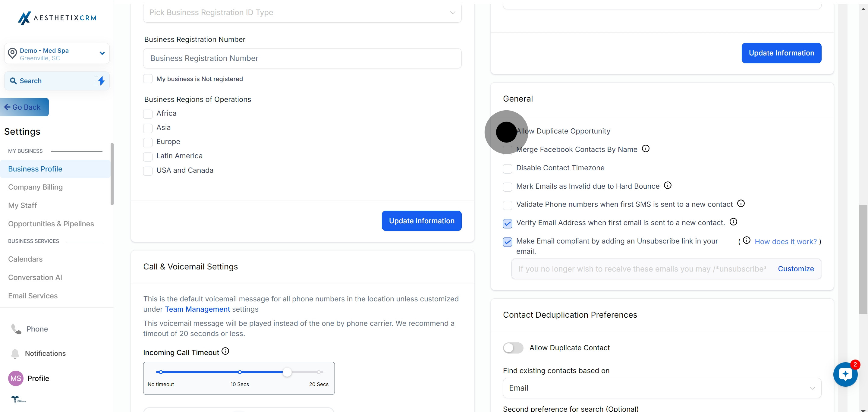868x412 pixels.
Task: Click the How does it work? link
Action: (x=785, y=241)
